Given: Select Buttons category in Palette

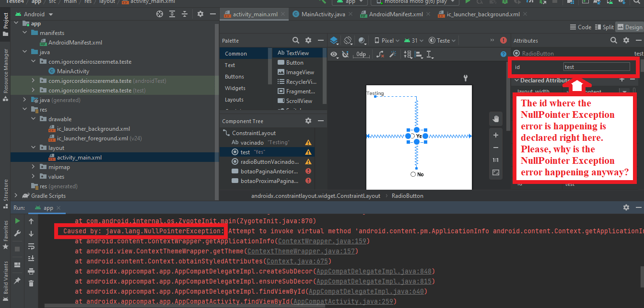Looking at the screenshot, I should 234,77.
